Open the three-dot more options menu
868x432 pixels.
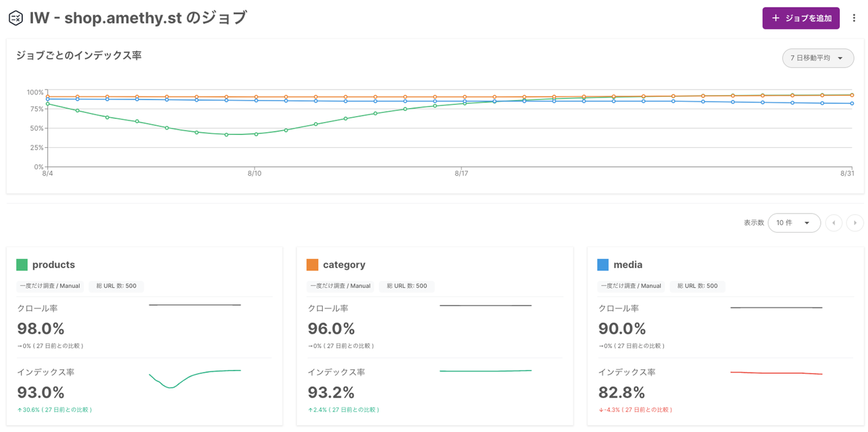pyautogui.click(x=854, y=18)
